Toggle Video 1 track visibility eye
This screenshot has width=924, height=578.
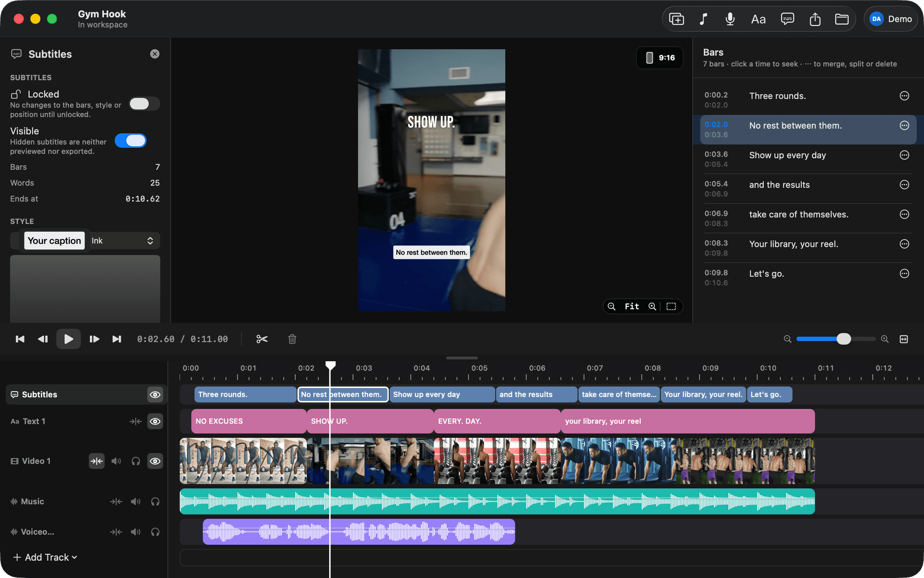155,461
